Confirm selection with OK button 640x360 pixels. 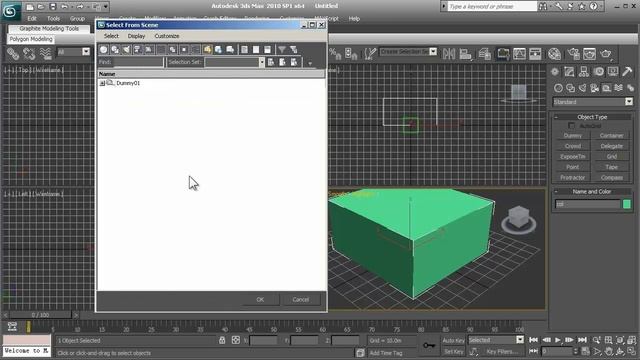[x=260, y=300]
